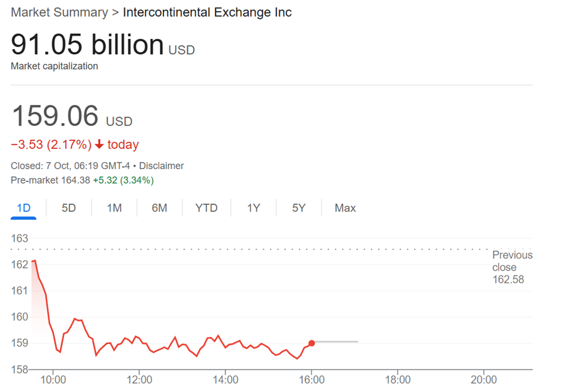Open the 6M chart view
Image resolution: width=577 pixels, height=392 pixels.
pyautogui.click(x=159, y=208)
